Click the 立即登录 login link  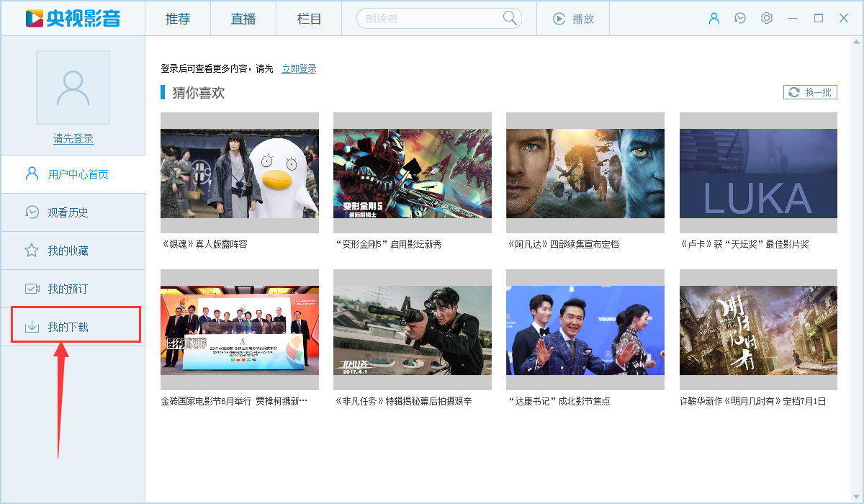[298, 70]
